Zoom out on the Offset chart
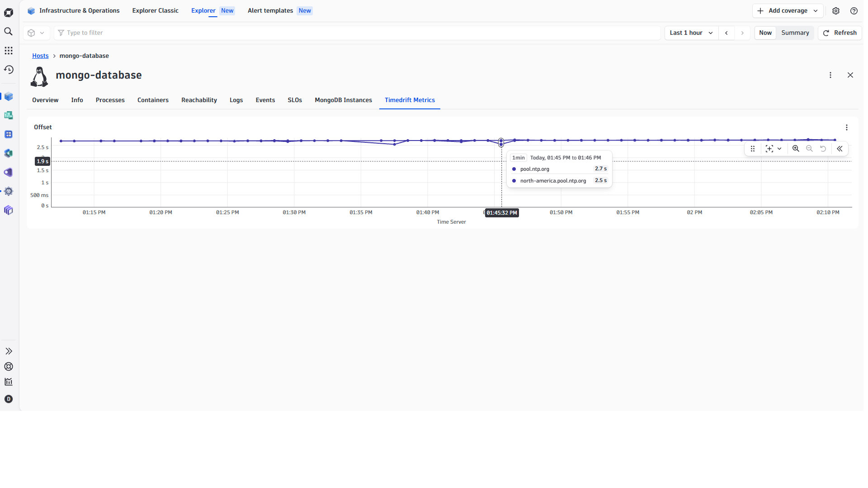The image size is (868, 488). point(809,149)
